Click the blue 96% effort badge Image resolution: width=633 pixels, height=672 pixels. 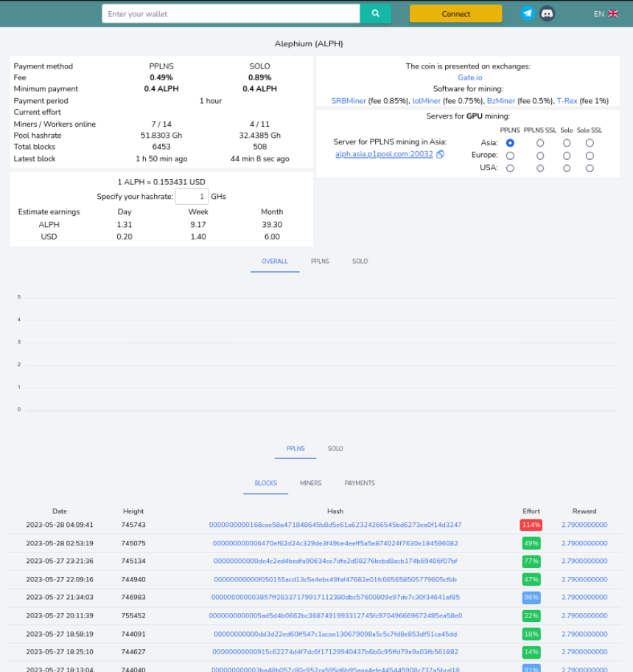pos(531,597)
